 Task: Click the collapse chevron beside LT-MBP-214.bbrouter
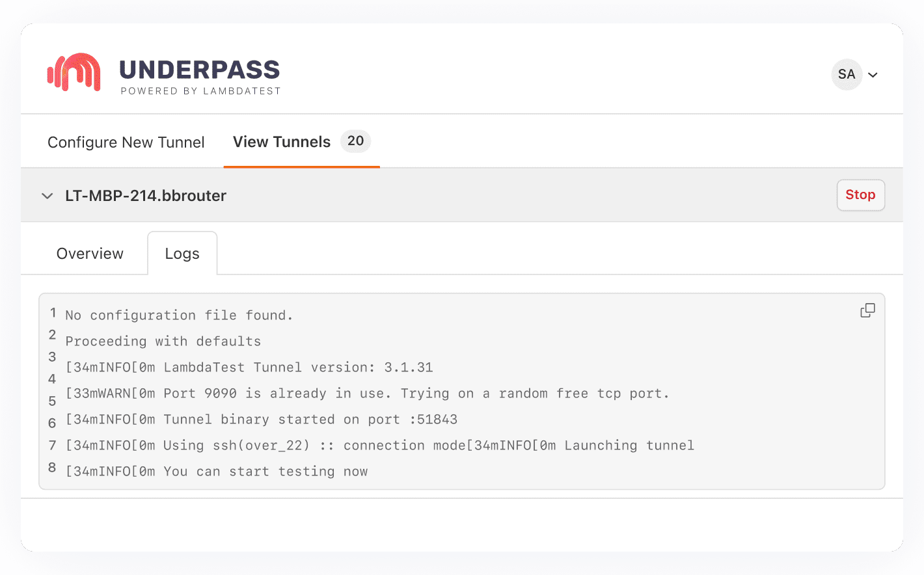[46, 195]
